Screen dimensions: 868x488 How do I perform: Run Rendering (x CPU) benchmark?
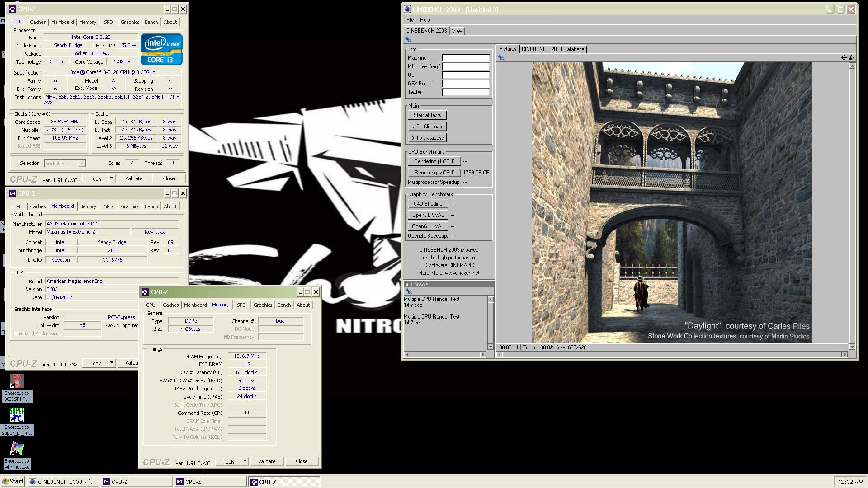coord(434,173)
